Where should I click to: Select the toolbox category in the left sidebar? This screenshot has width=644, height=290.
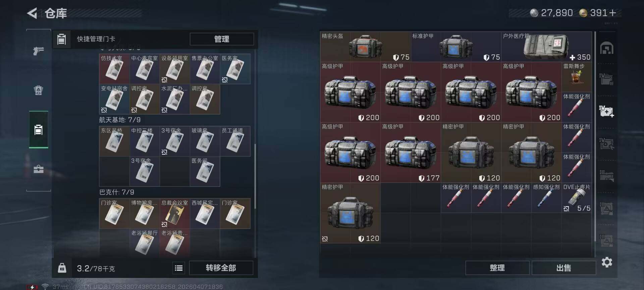coord(39,169)
